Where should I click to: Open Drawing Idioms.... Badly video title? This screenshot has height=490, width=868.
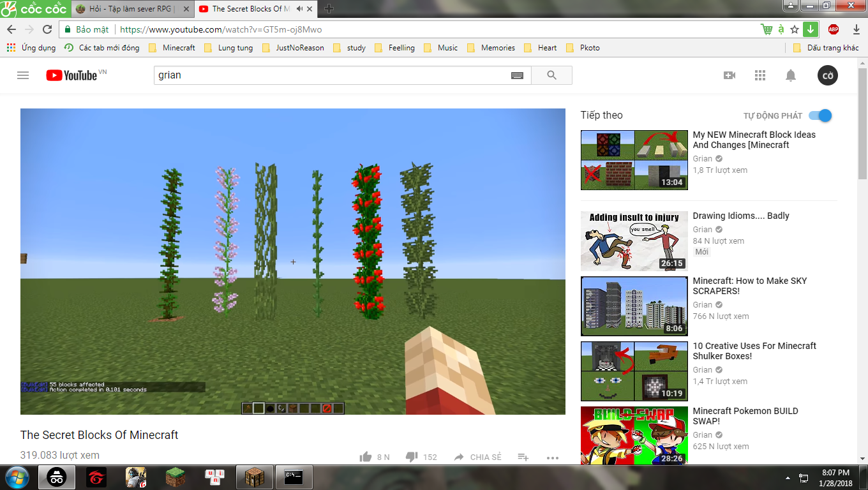pyautogui.click(x=741, y=216)
